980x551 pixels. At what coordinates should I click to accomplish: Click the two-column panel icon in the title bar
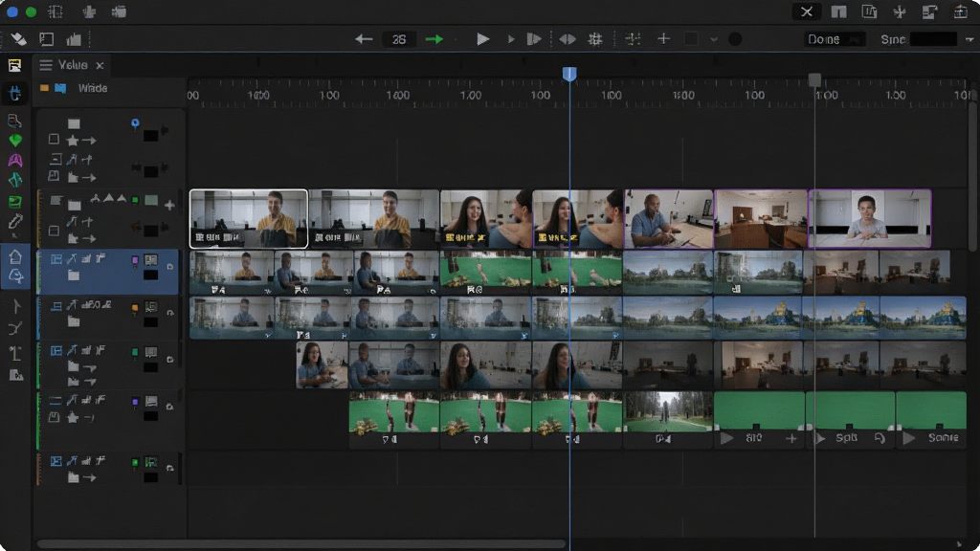pos(838,11)
